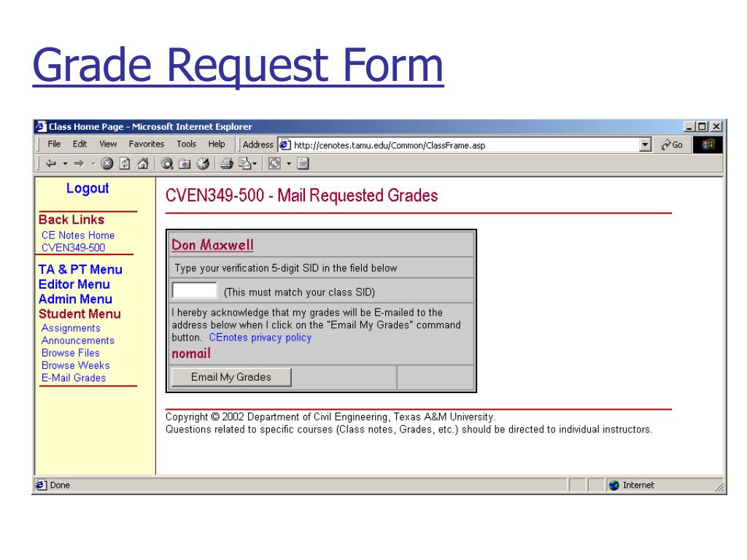Click the Address label on toolbar
The image size is (747, 560).
tap(258, 145)
